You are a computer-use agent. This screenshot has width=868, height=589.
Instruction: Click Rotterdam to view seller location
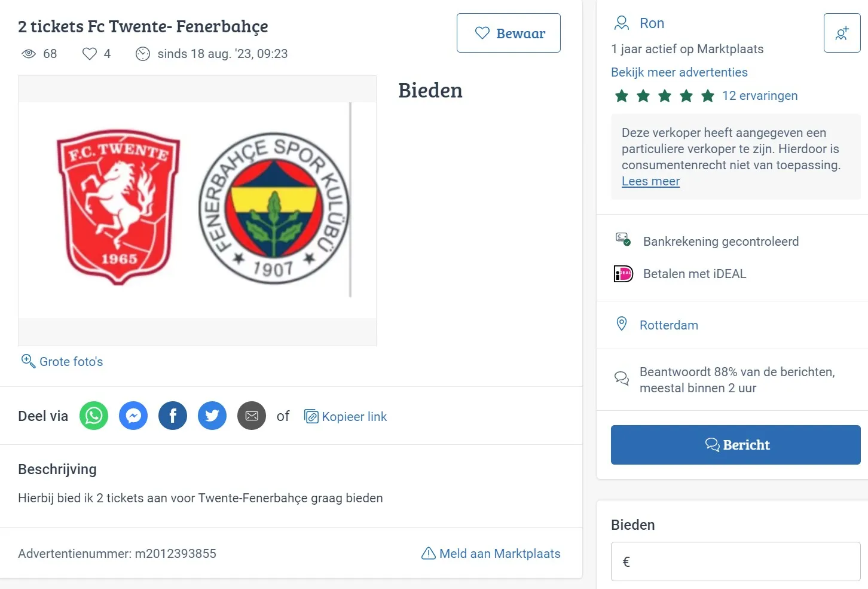coord(669,325)
